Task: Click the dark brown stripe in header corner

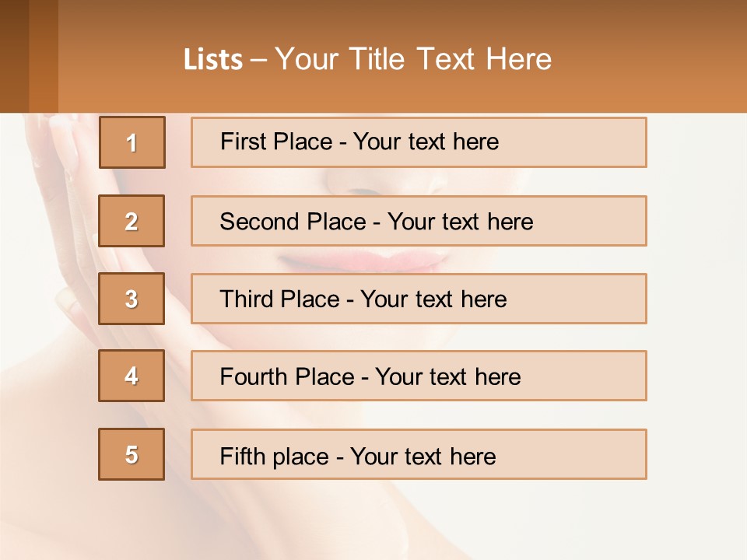Action: pyautogui.click(x=14, y=56)
